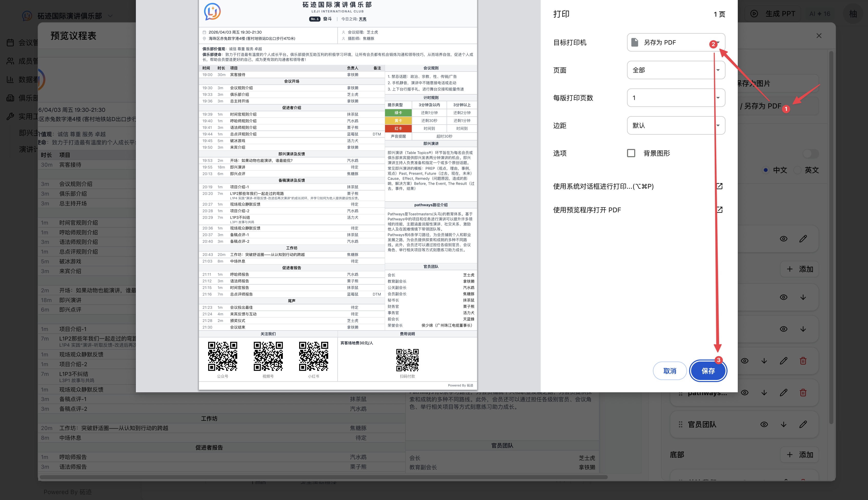
Task: Open the member management people icon
Action: (10, 61)
